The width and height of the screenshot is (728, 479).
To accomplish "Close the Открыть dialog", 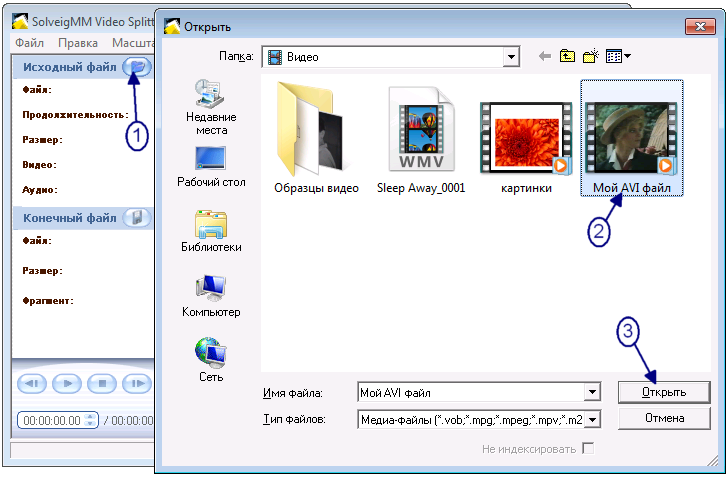I will [x=700, y=27].
